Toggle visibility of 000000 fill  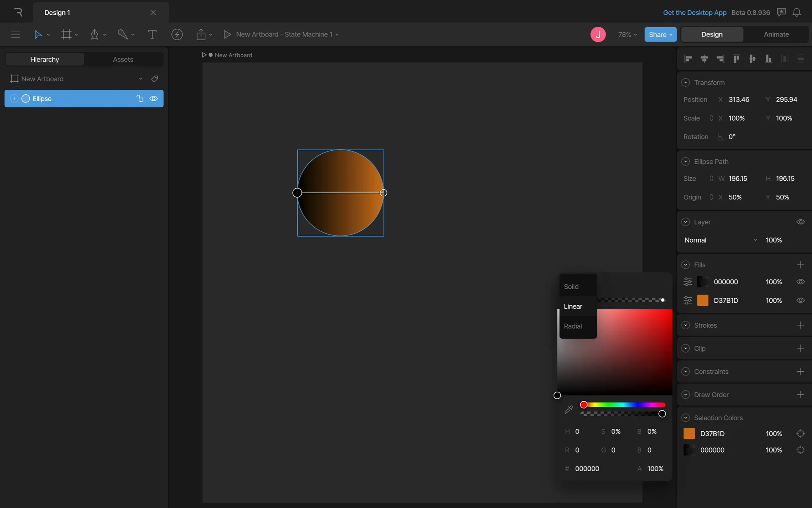[x=800, y=282]
